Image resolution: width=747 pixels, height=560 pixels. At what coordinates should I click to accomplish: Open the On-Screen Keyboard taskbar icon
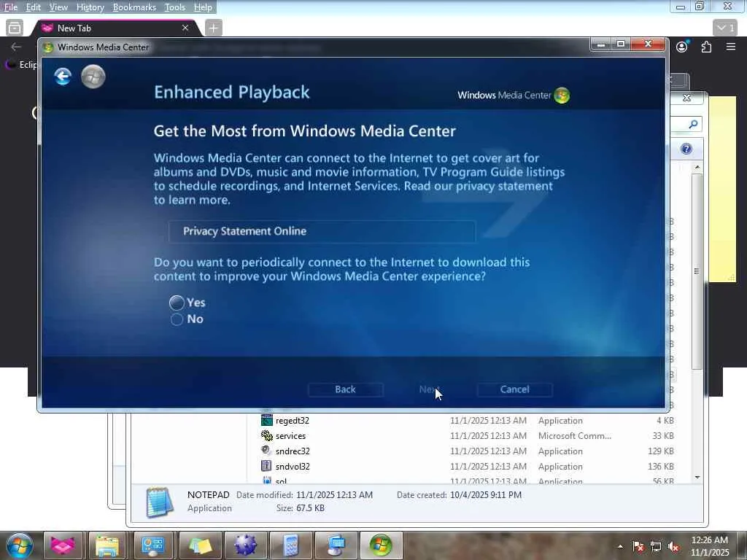coord(336,545)
